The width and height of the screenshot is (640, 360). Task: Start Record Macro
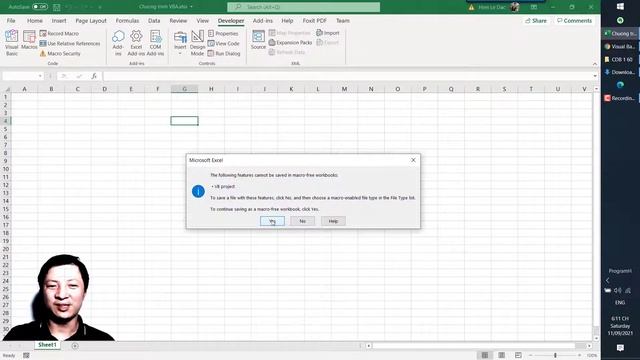pyautogui.click(x=59, y=33)
